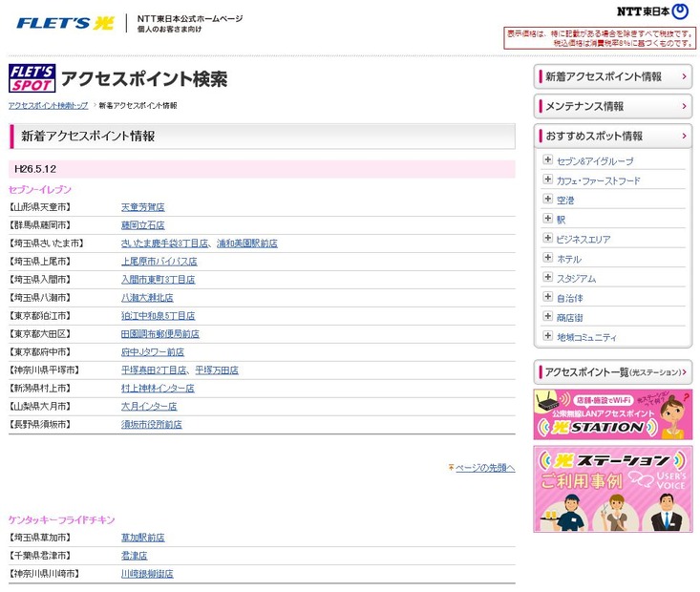Open おすすめスポット情報 sidebar menu
This screenshot has height=592, width=700.
click(x=613, y=136)
